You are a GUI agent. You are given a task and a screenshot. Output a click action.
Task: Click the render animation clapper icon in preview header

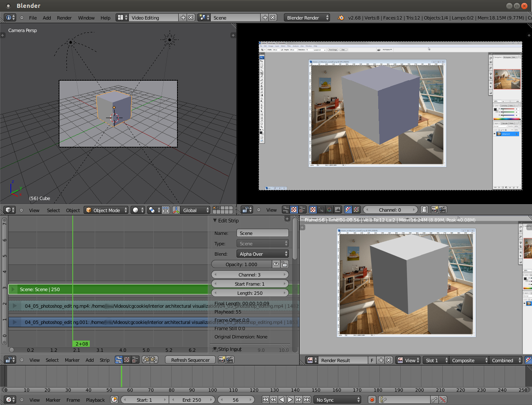[x=443, y=210]
